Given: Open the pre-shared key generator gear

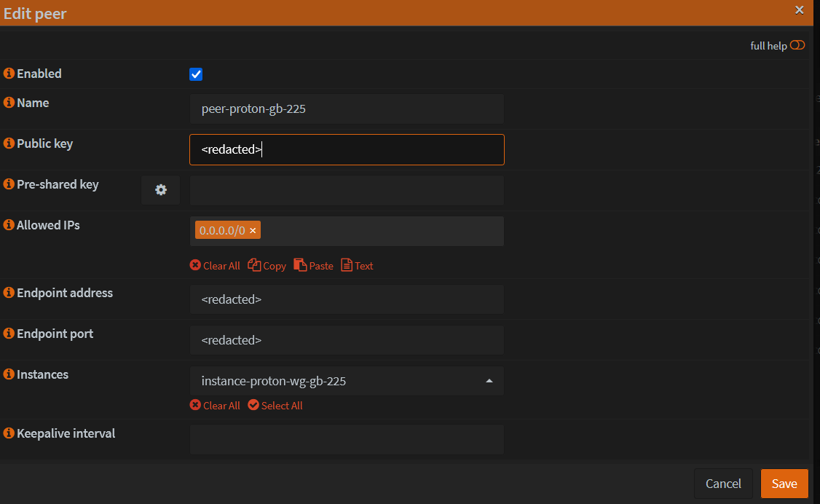Looking at the screenshot, I should [x=160, y=189].
